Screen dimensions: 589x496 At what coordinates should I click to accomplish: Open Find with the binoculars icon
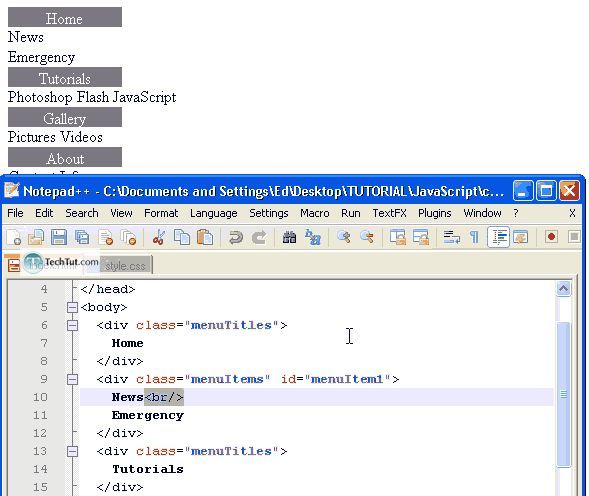(289, 237)
